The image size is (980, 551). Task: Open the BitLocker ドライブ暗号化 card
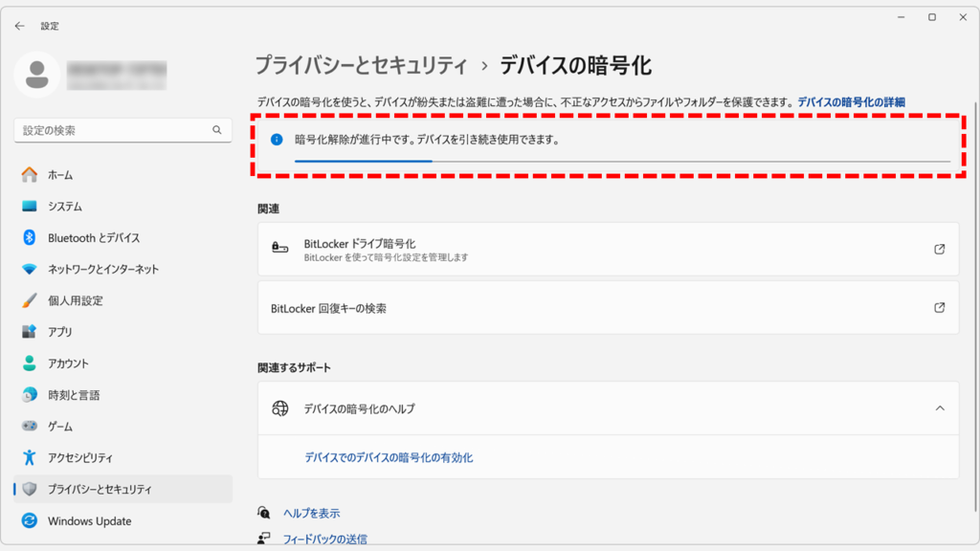(x=608, y=250)
